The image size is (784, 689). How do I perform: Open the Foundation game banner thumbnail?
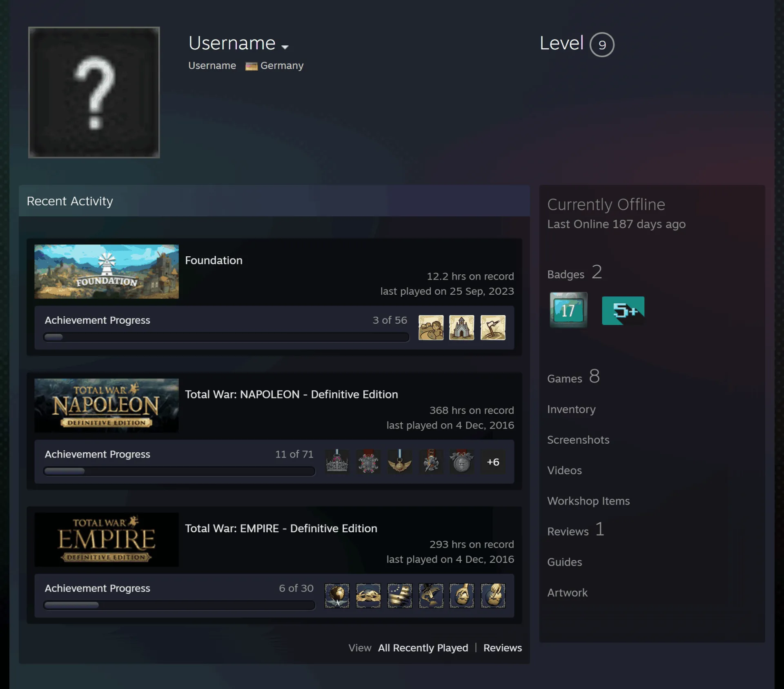click(x=107, y=271)
